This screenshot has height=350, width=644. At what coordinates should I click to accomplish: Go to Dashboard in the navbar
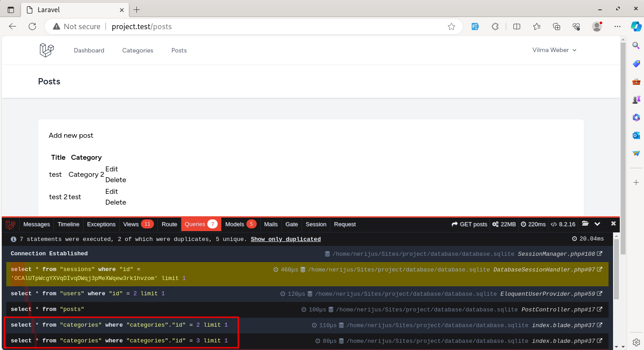pos(89,50)
